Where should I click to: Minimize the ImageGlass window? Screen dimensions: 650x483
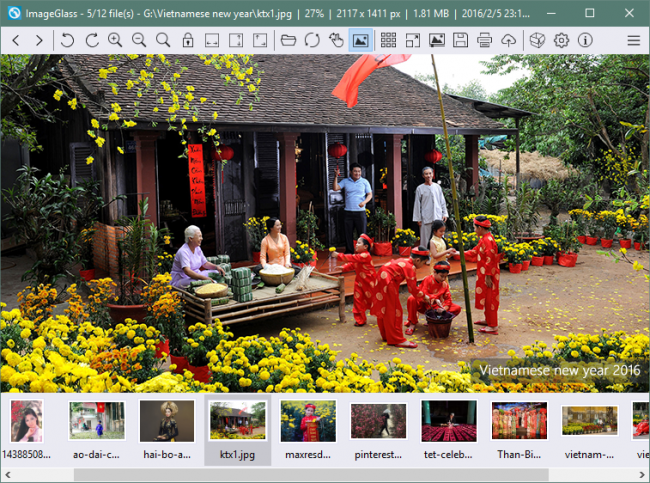click(x=551, y=13)
